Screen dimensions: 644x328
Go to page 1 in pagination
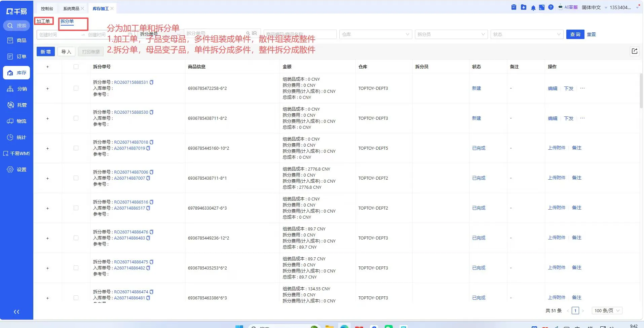click(575, 311)
